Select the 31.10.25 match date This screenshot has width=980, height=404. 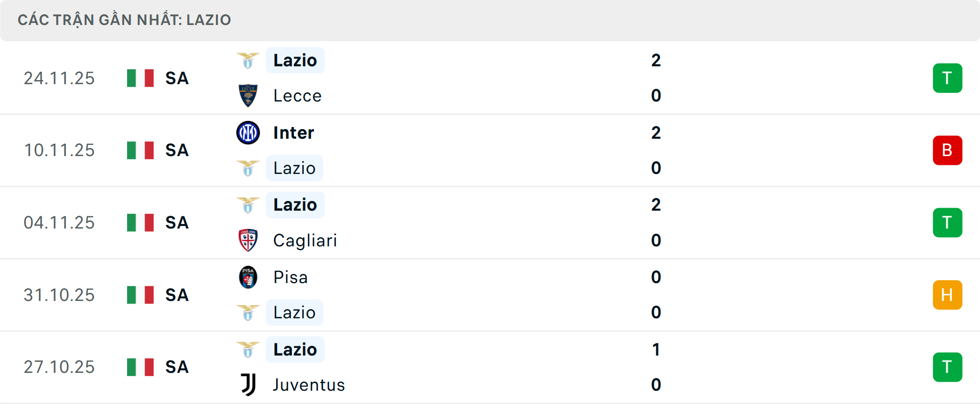59,295
